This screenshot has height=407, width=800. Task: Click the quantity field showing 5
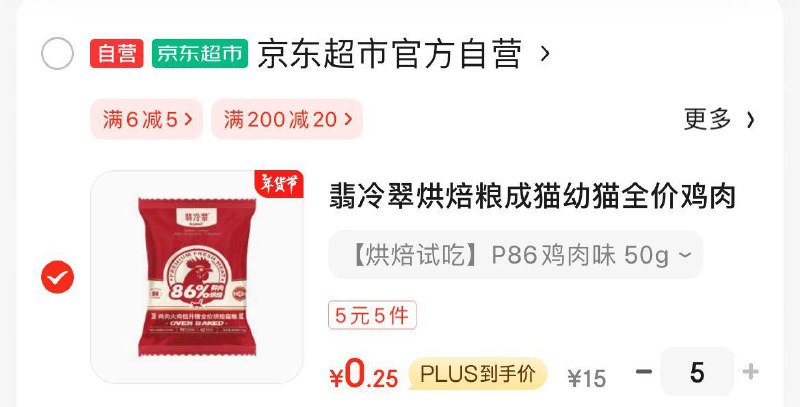coord(697,372)
